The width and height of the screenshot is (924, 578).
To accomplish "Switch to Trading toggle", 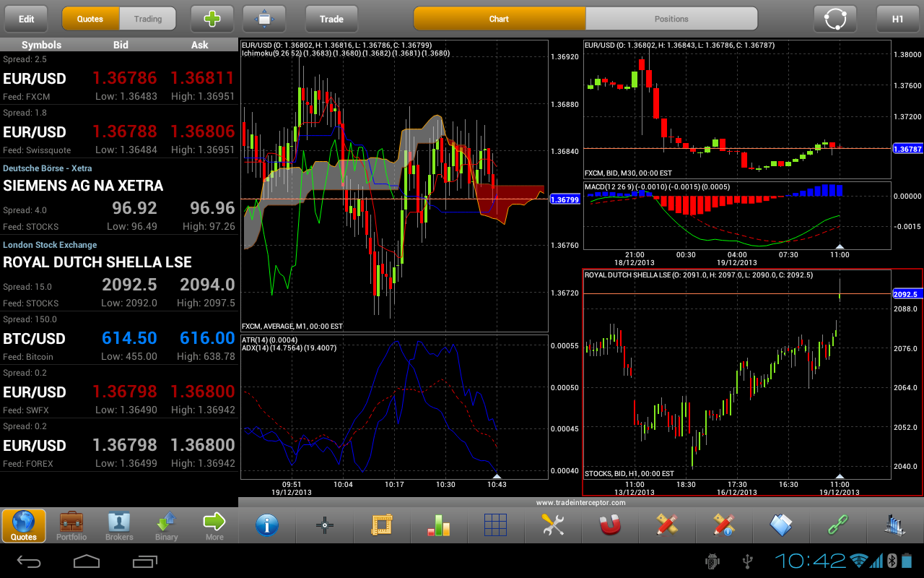I will [x=148, y=19].
